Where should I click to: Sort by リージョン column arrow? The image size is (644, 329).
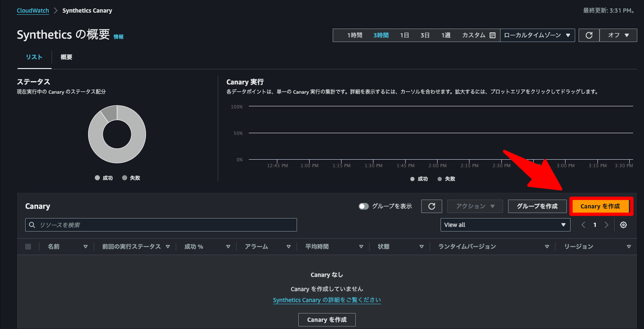pos(629,247)
